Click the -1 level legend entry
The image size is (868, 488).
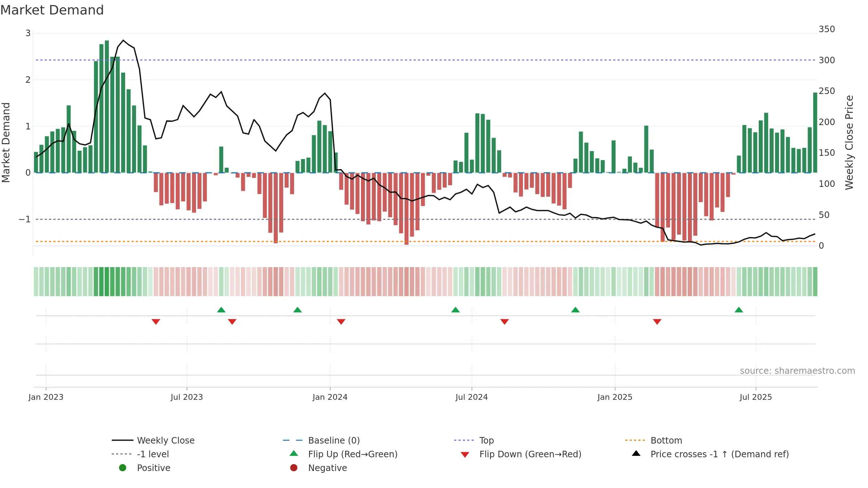pos(140,454)
